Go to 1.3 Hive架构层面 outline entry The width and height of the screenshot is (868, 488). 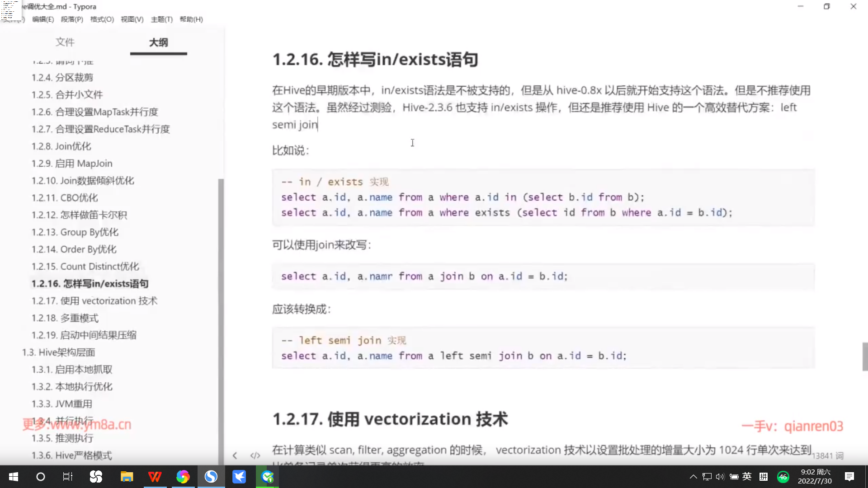tap(58, 352)
